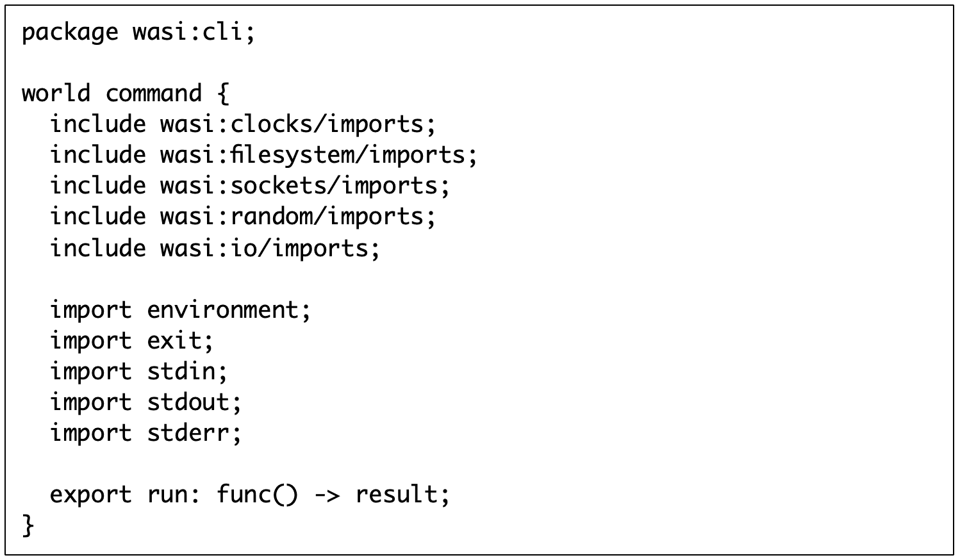Click "wasi:clocks/imports" in the include line
The image size is (960, 560).
[x=292, y=124]
